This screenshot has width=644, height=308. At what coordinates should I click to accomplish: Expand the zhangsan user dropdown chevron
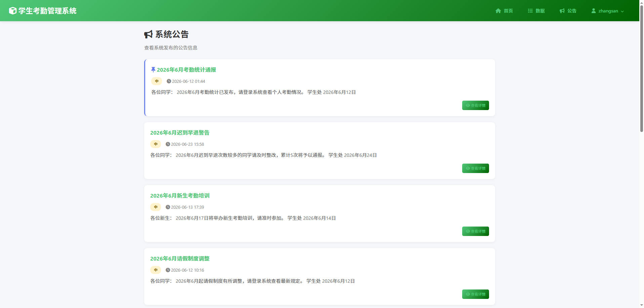pos(622,11)
